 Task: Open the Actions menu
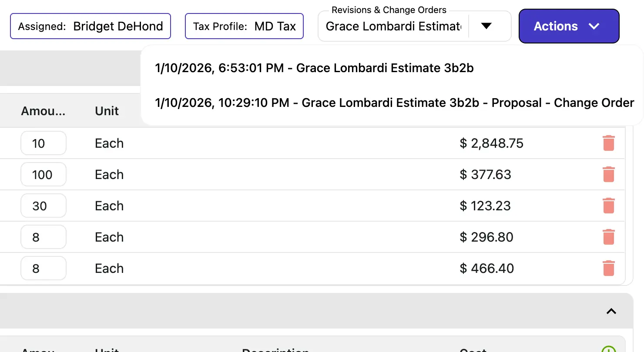pyautogui.click(x=568, y=26)
